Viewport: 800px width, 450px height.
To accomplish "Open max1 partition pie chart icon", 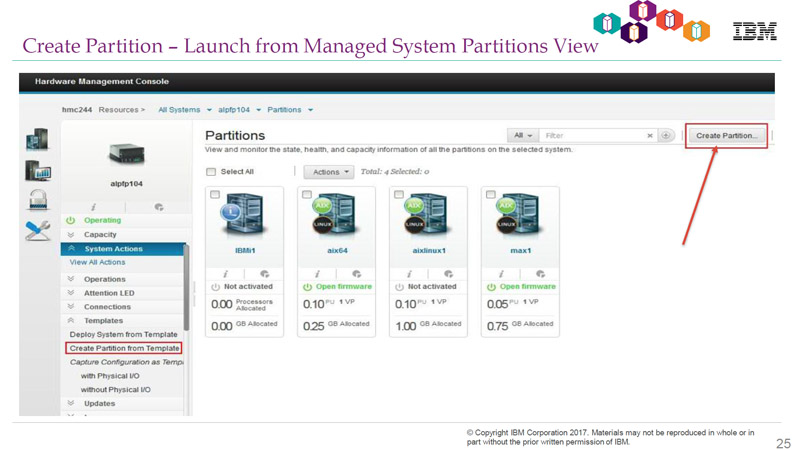I will pyautogui.click(x=540, y=274).
